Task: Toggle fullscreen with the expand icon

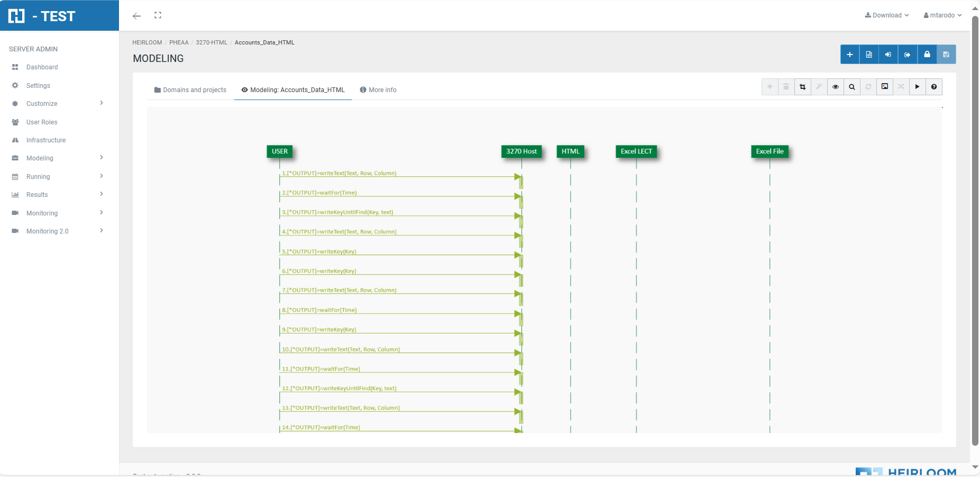Action: pyautogui.click(x=158, y=15)
